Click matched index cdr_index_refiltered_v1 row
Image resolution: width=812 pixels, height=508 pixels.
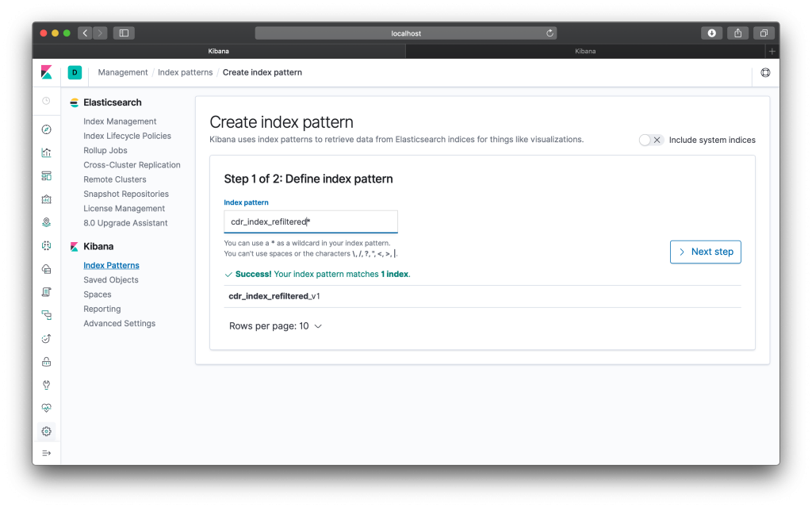482,297
